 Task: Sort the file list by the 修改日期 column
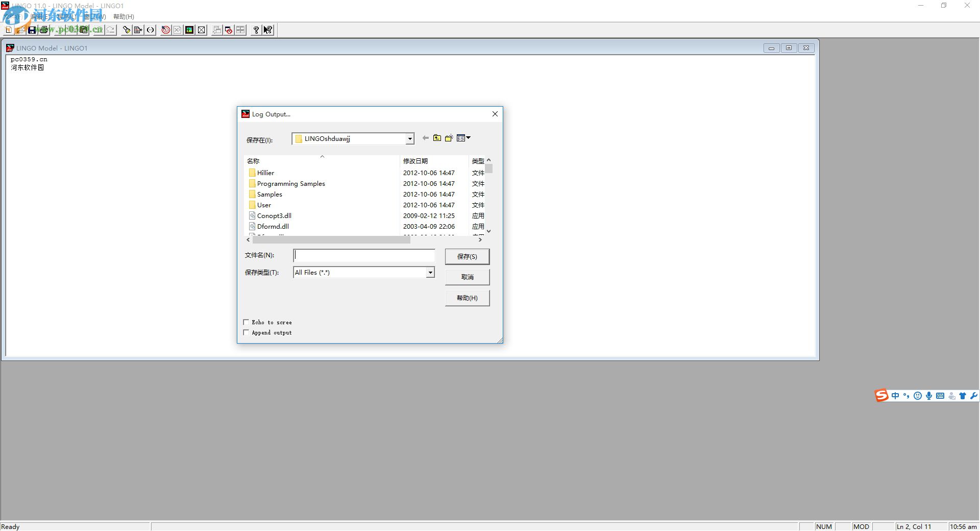pyautogui.click(x=434, y=161)
